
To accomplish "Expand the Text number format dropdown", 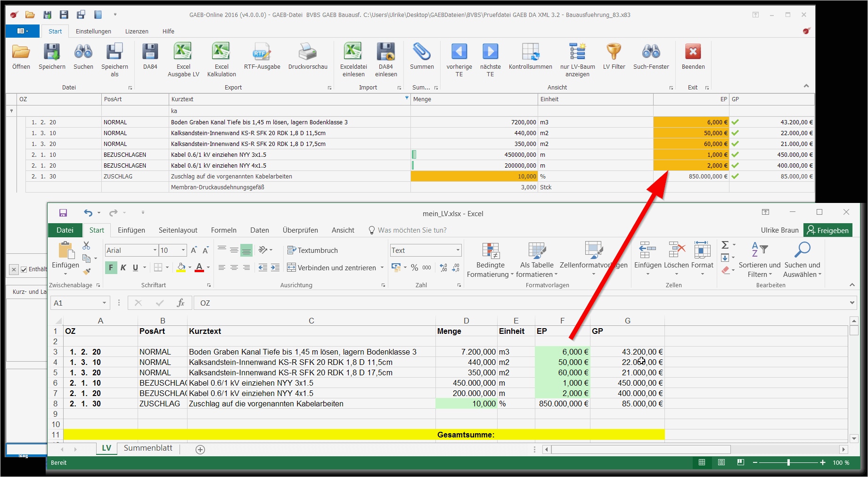I will [458, 250].
